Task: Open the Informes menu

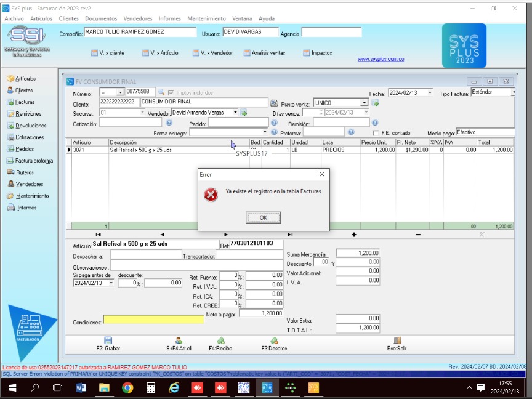Action: [x=170, y=18]
